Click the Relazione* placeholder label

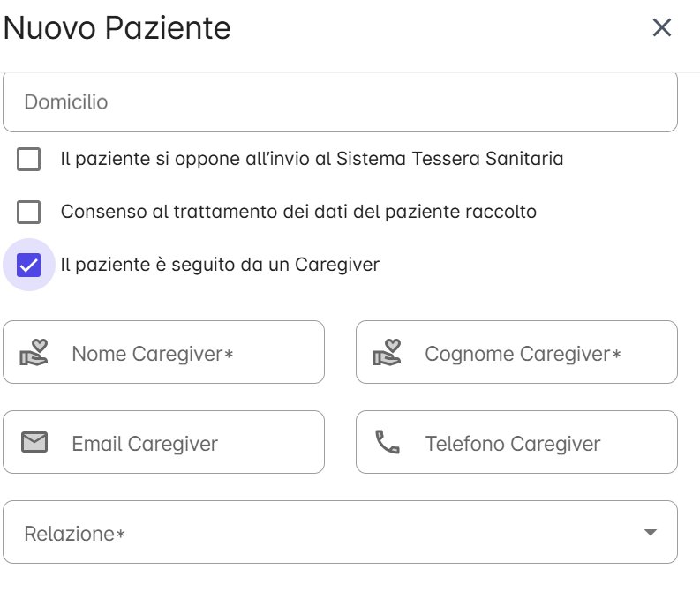click(x=74, y=534)
